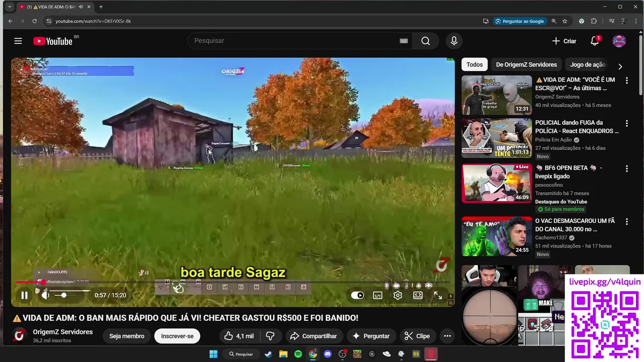The height and width of the screenshot is (362, 644).
Task: Open Windows Start menu
Action: [213, 354]
